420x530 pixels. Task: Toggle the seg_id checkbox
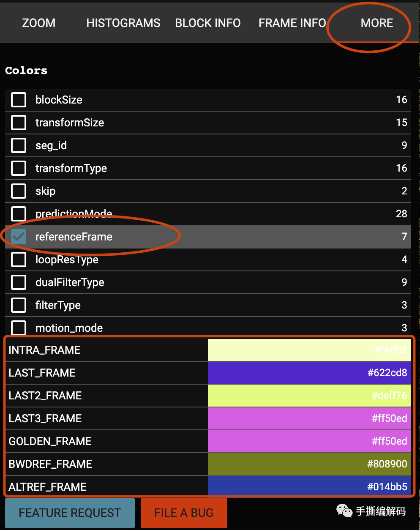click(19, 146)
